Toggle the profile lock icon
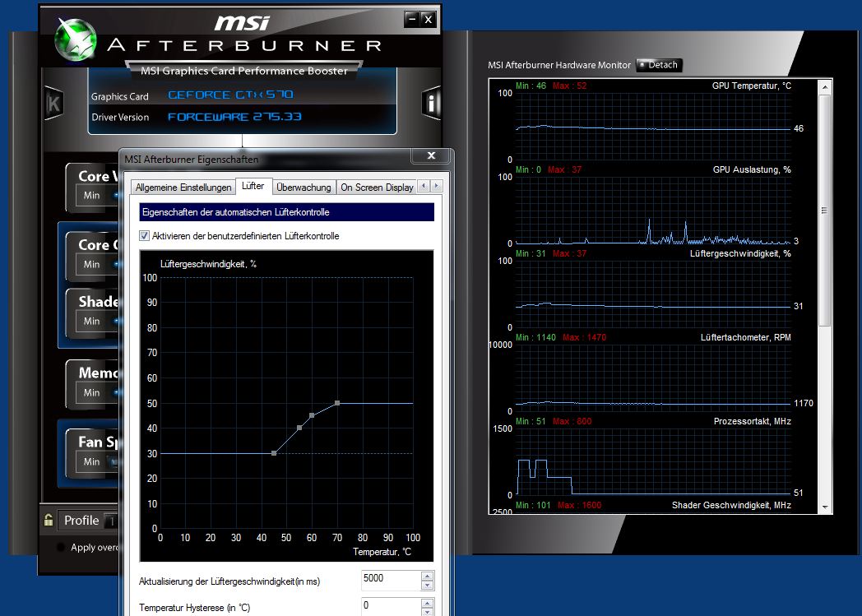Viewport: 862px width, 616px height. coord(49,520)
